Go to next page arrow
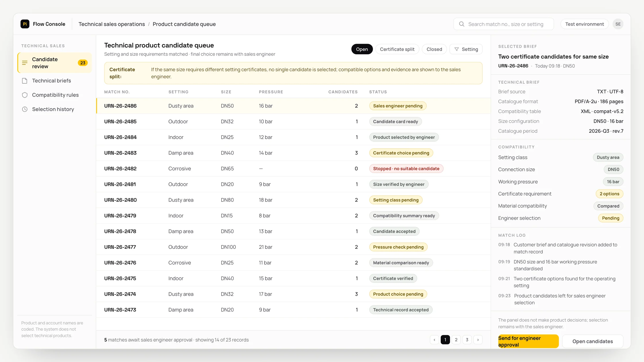The height and width of the screenshot is (362, 644). pos(478,340)
